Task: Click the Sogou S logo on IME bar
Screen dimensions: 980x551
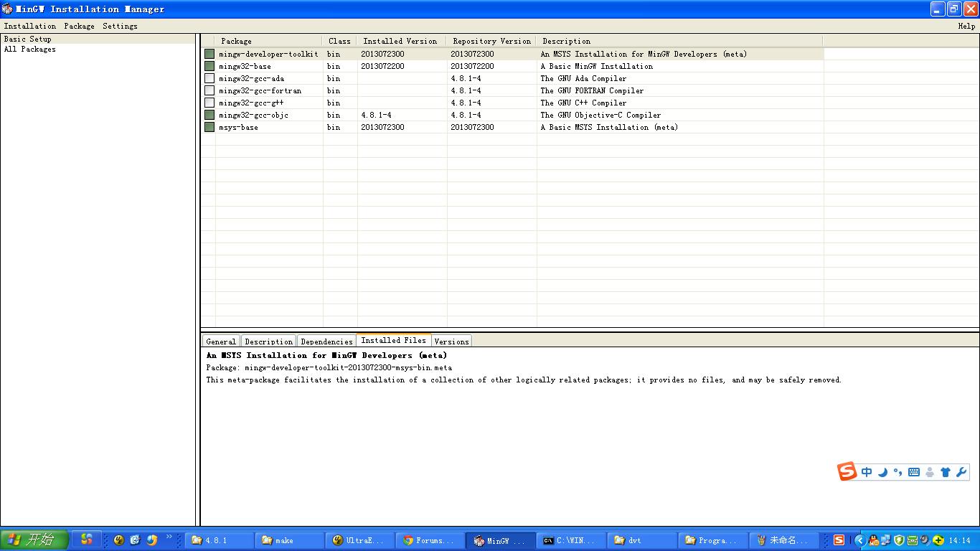Action: (x=847, y=471)
